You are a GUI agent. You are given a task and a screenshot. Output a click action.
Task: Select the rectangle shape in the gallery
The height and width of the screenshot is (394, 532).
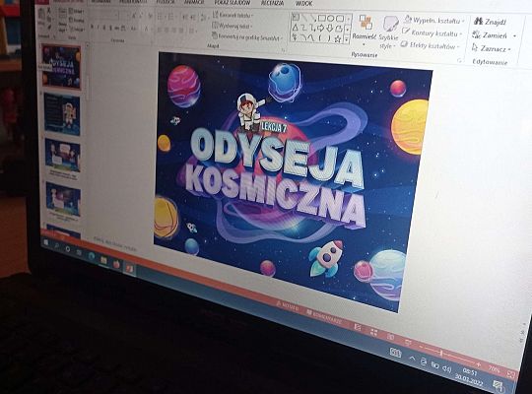coord(321,18)
